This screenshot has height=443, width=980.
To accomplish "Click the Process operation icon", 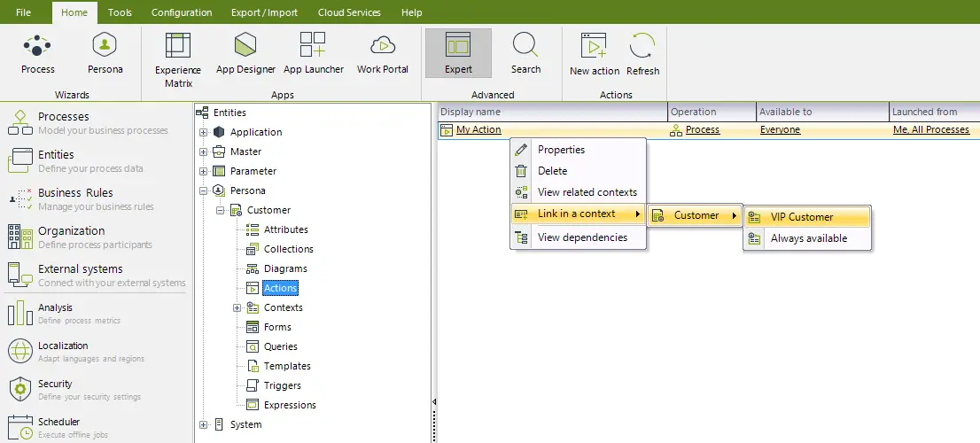I will click(x=675, y=130).
